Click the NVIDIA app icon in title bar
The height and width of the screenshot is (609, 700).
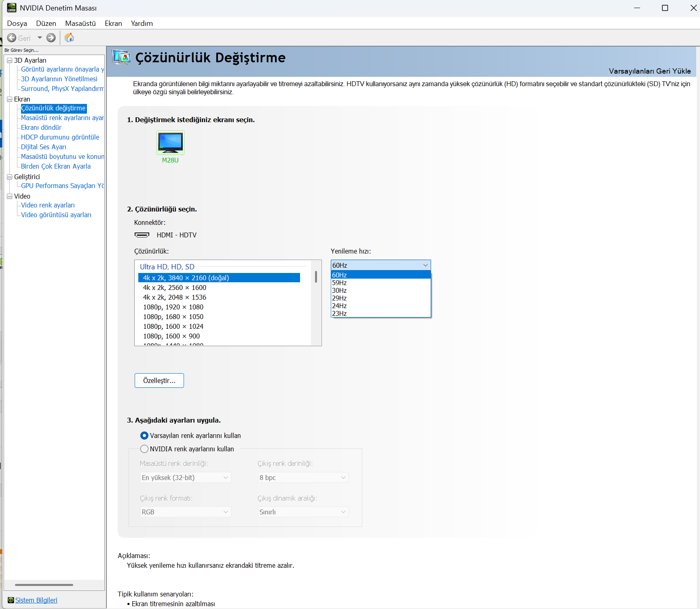click(x=12, y=8)
